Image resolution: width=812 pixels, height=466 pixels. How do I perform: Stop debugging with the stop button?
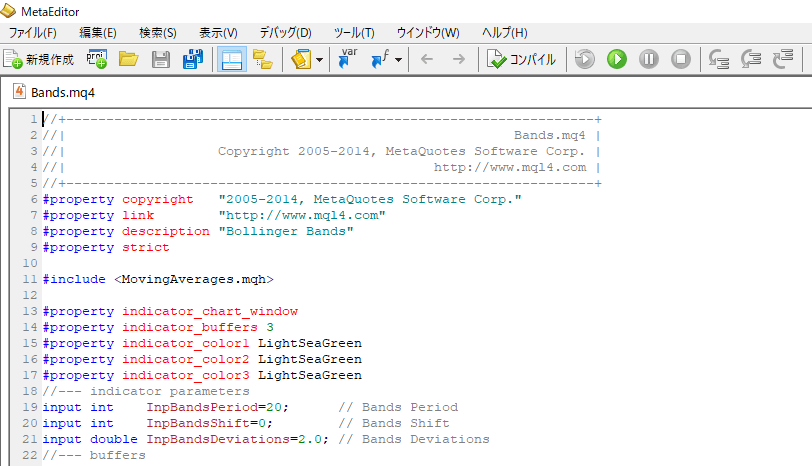tap(681, 59)
